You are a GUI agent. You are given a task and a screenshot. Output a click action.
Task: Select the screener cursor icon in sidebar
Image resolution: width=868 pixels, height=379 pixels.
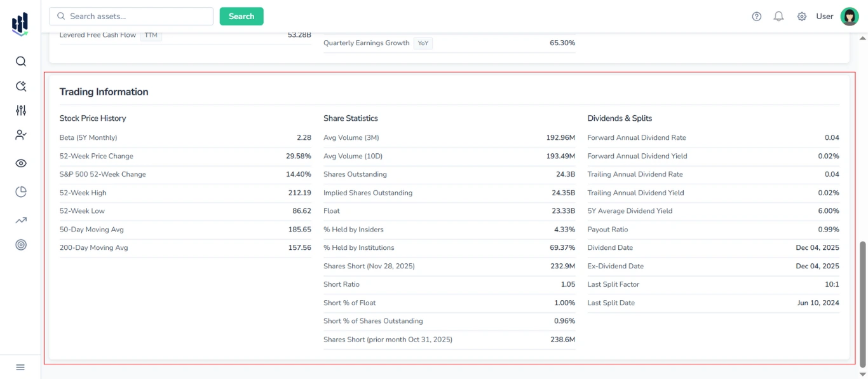(x=20, y=86)
